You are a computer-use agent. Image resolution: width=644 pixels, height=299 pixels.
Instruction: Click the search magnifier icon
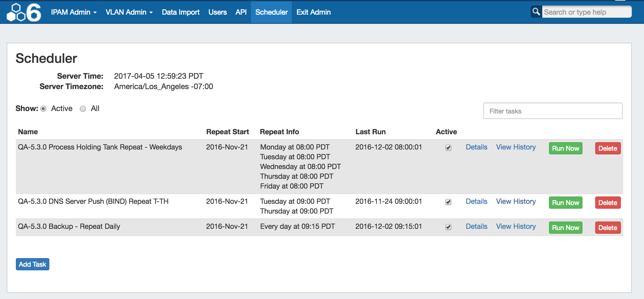[x=536, y=12]
